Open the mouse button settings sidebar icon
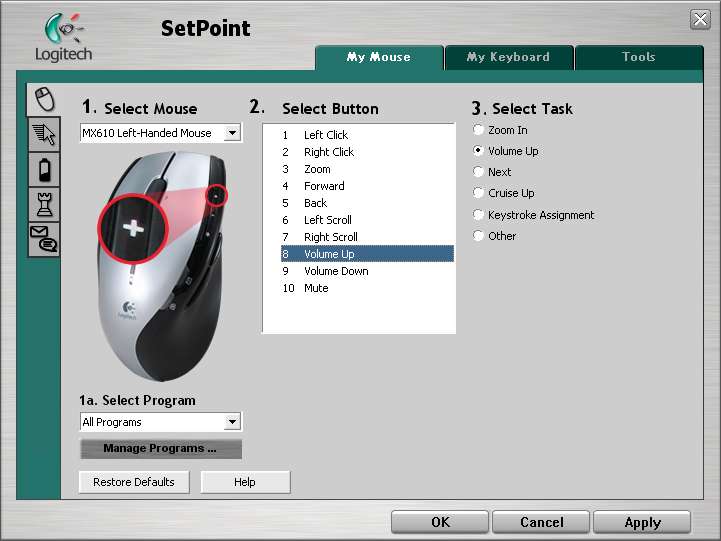The width and height of the screenshot is (721, 541). 45,99
